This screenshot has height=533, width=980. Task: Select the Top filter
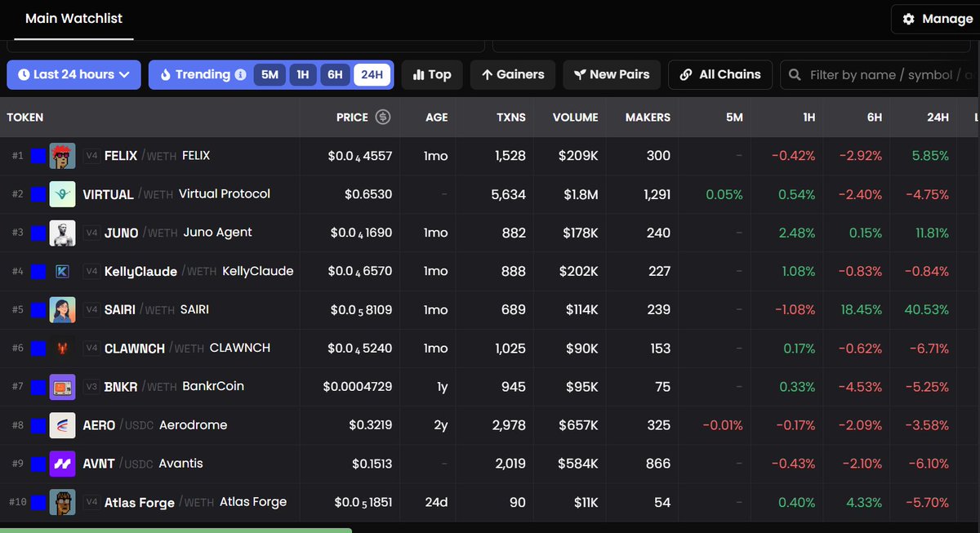click(x=432, y=75)
